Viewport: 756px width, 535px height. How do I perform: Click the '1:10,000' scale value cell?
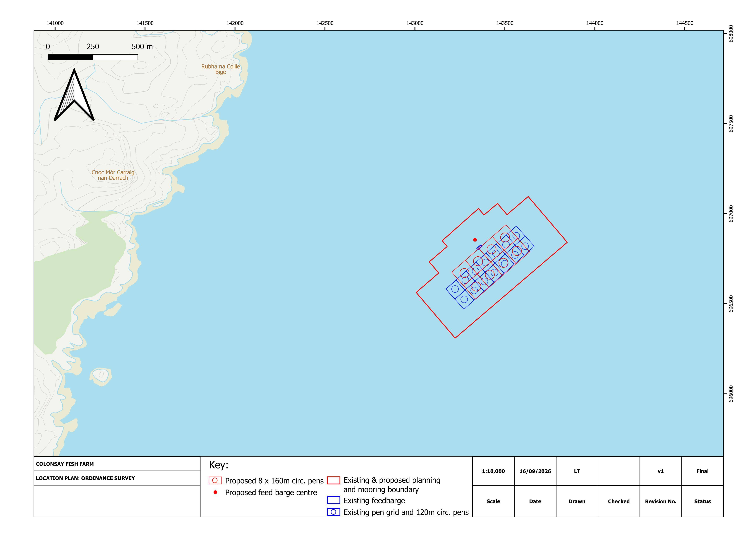[493, 471]
